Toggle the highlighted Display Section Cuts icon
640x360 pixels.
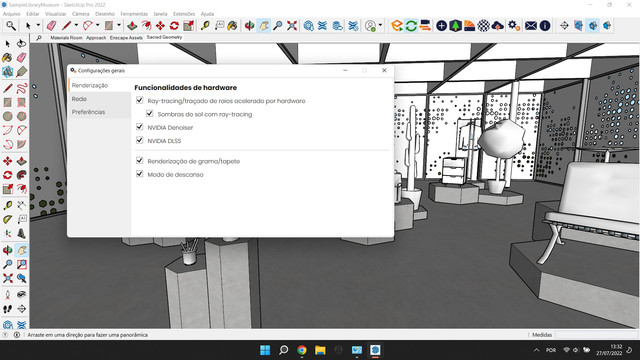(x=593, y=26)
